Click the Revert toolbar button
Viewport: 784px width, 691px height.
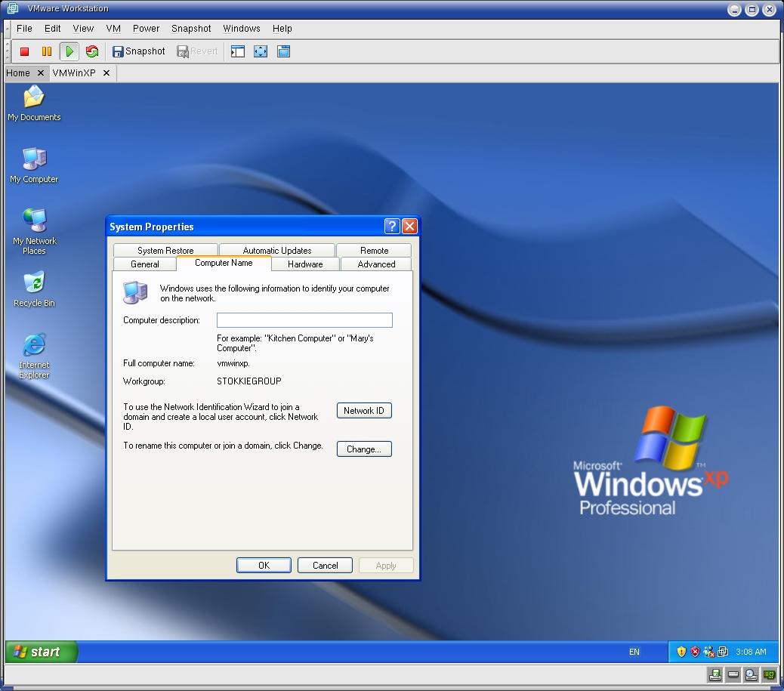tap(197, 51)
